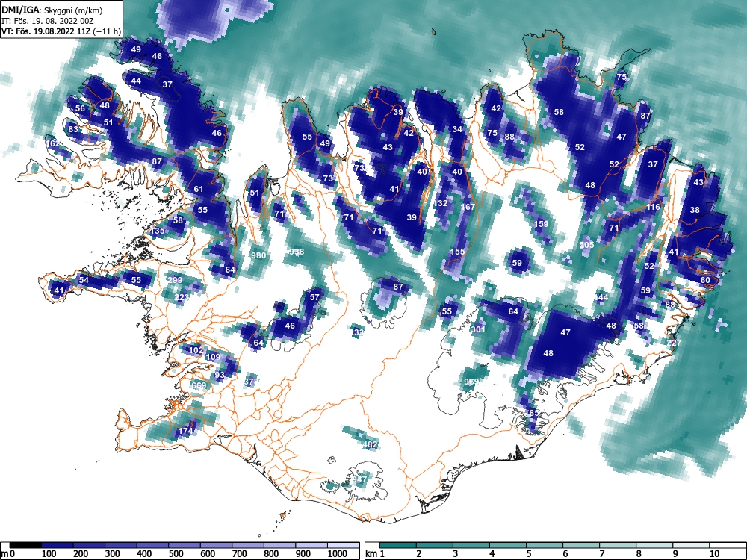Click the visibility value 162 in the Westfjords
The height and width of the screenshot is (560, 747).
tap(52, 143)
